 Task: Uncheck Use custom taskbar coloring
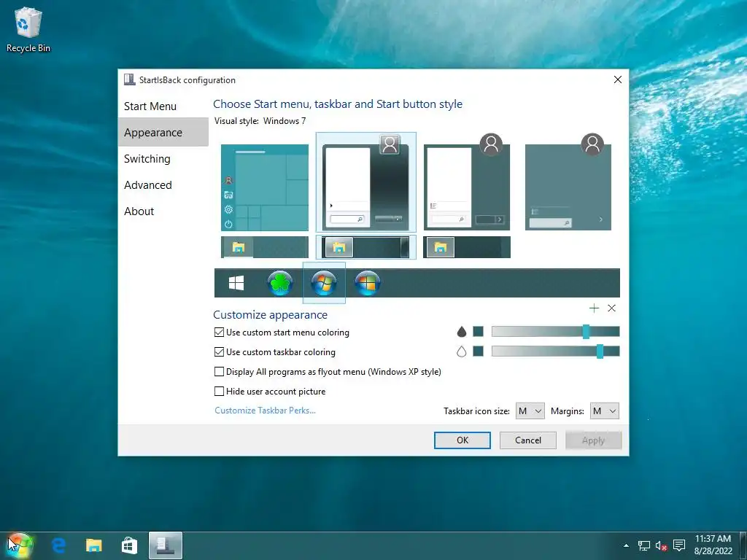point(219,352)
